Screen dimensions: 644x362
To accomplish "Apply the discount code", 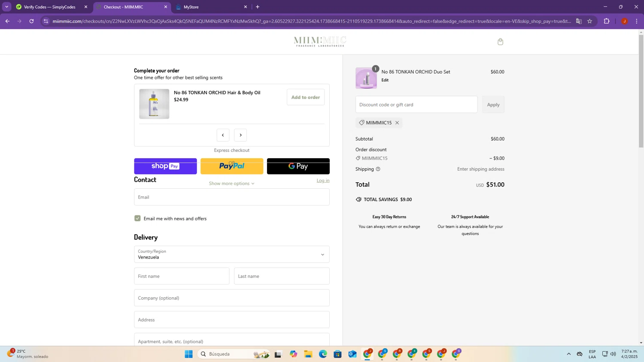I will [493, 105].
